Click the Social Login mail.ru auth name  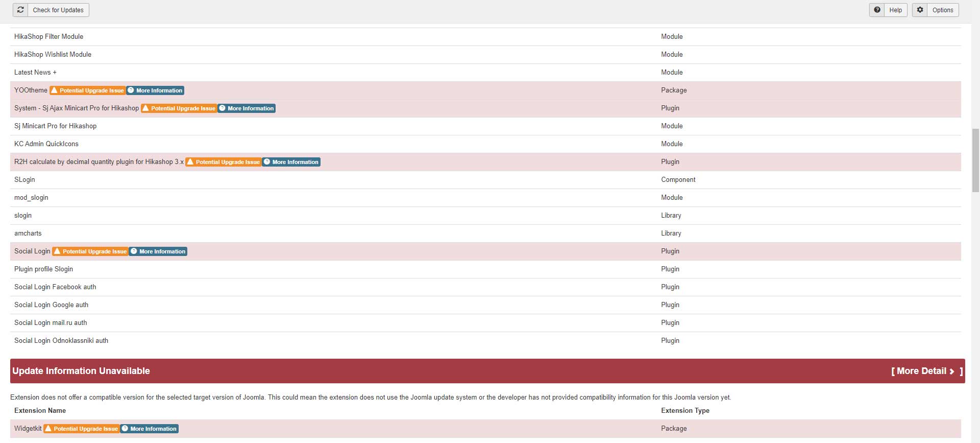click(x=51, y=322)
